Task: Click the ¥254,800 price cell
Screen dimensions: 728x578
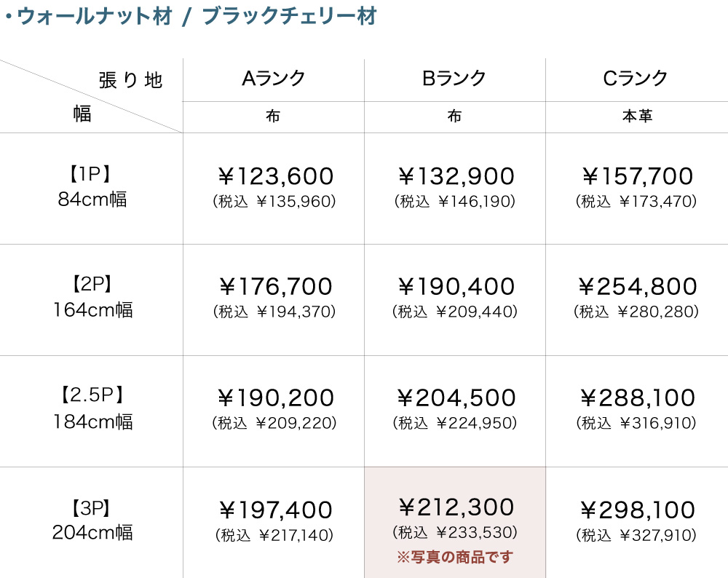Action: [x=637, y=298]
